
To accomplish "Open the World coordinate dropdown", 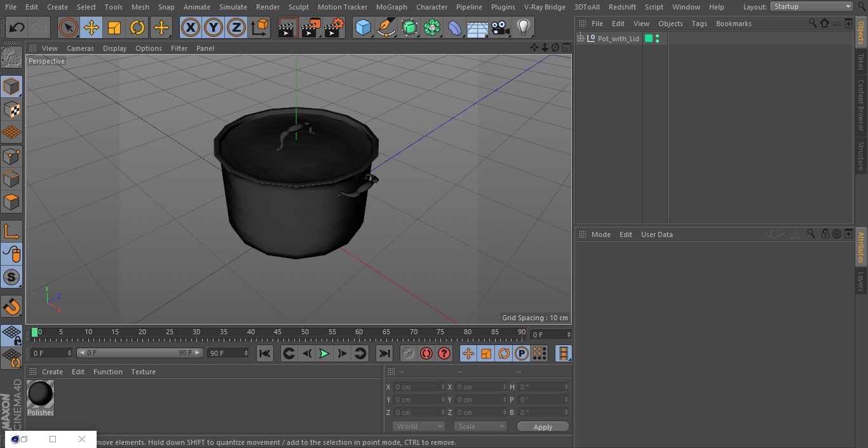I will tap(419, 426).
